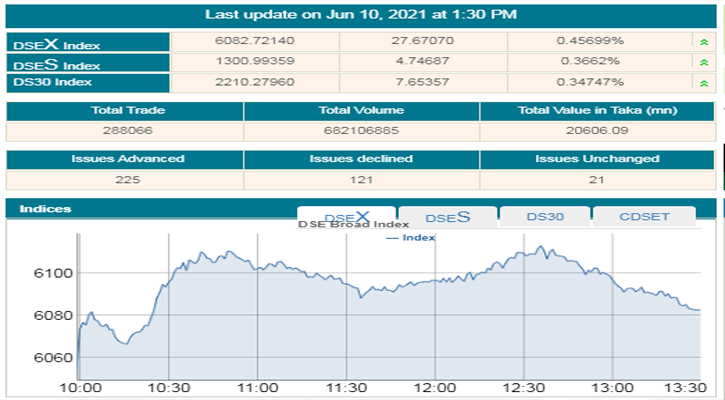Image resolution: width=725 pixels, height=400 pixels.
Task: Click the DSEX value 6082.72140
Action: (255, 42)
